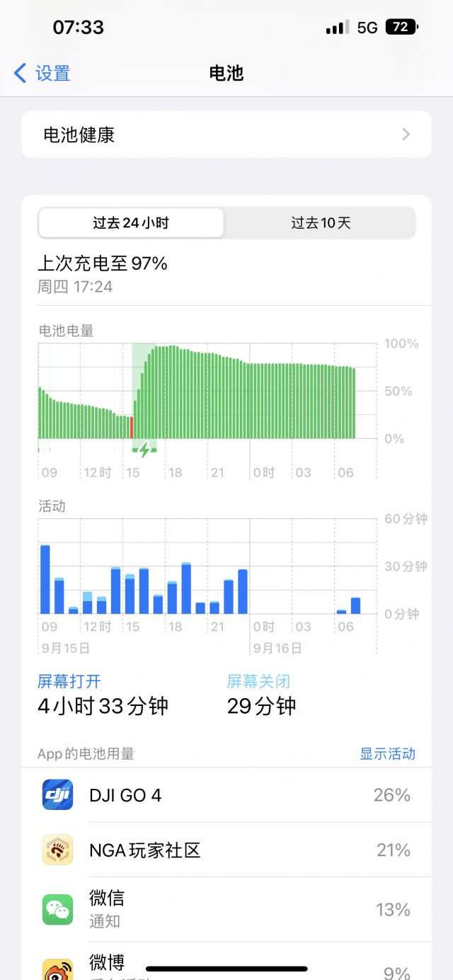Tap the 微信 WeChat app icon

(x=57, y=910)
